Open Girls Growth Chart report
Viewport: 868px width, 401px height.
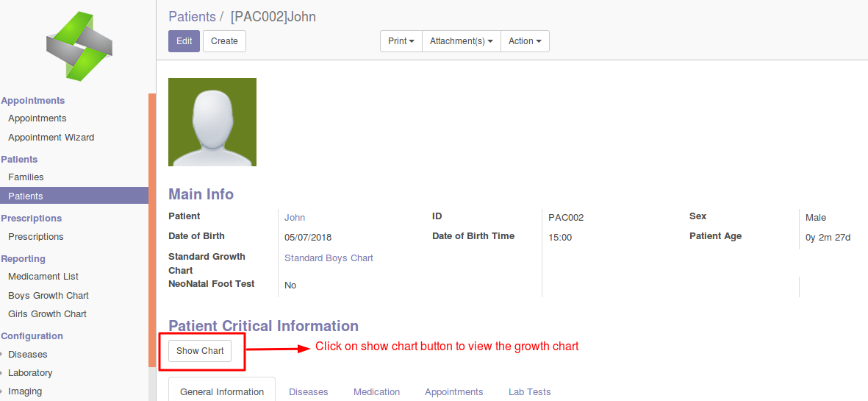coord(47,314)
